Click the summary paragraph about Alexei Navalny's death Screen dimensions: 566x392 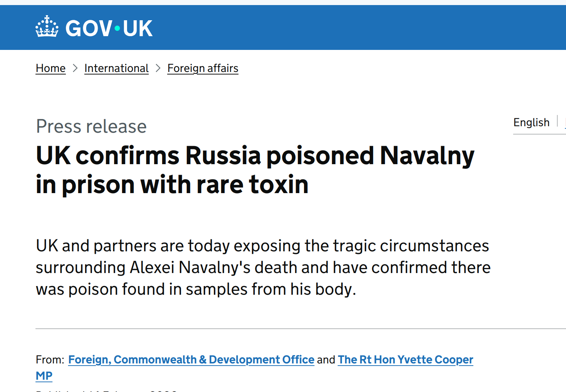pyautogui.click(x=263, y=267)
